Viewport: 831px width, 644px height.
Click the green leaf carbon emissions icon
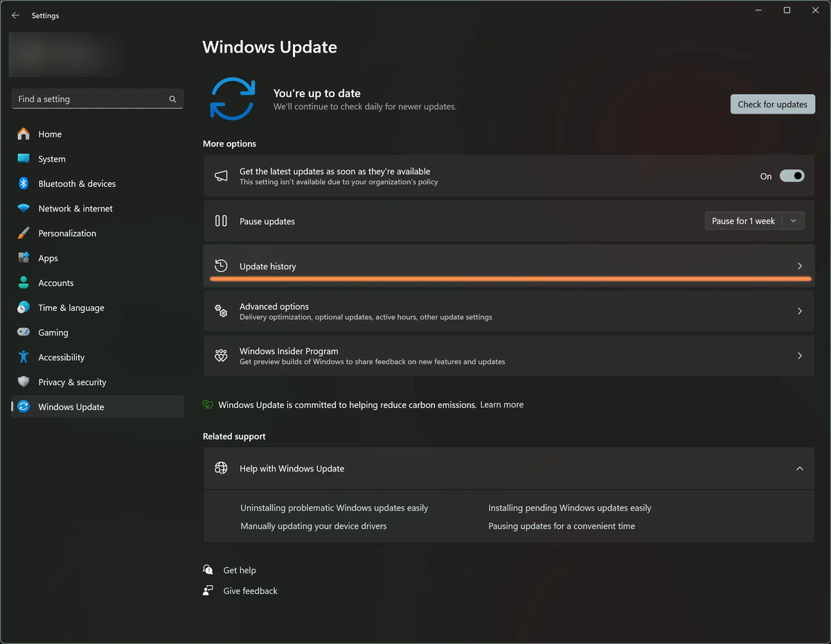208,404
